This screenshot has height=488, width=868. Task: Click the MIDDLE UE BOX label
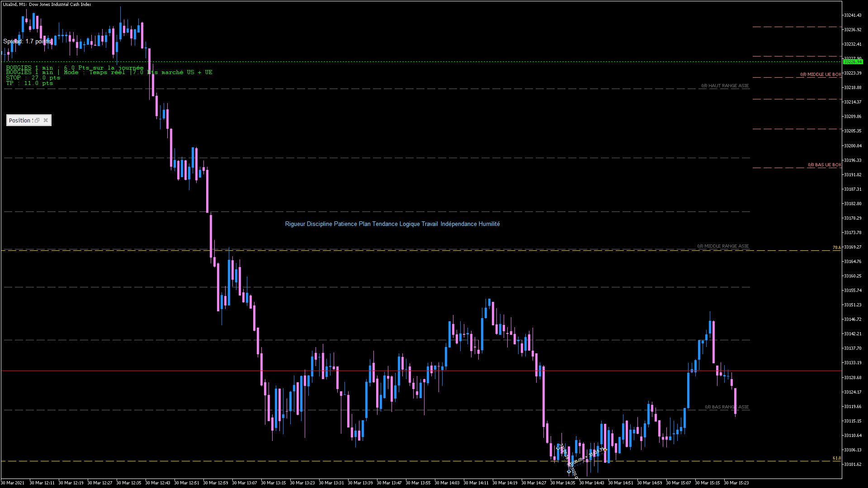tap(821, 75)
